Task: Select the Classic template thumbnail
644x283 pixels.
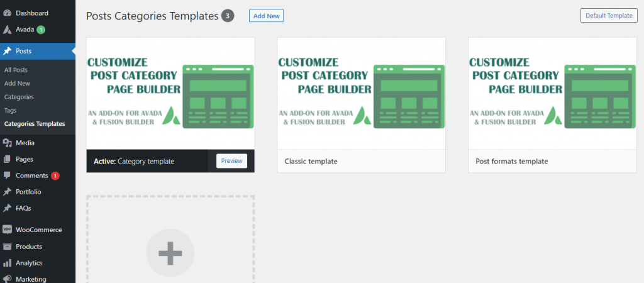Action: (362, 94)
